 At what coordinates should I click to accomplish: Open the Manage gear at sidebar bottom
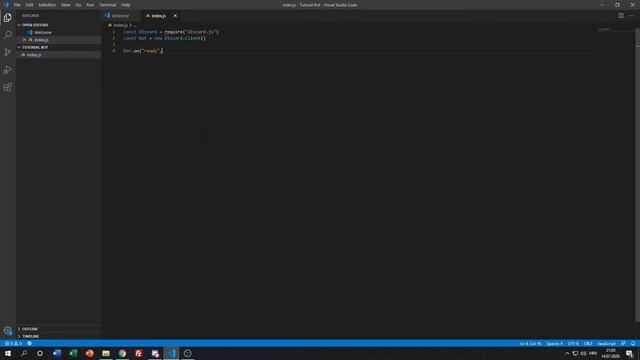(x=7, y=331)
